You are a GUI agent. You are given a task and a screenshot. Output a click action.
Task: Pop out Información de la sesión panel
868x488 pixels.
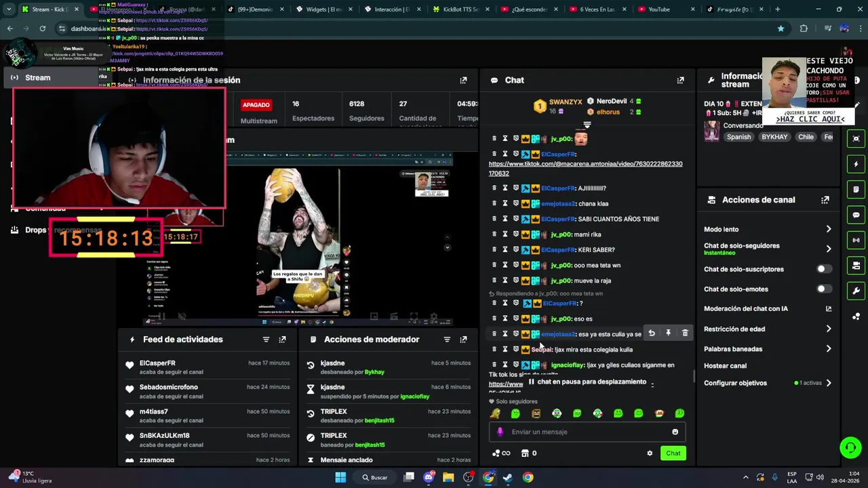point(463,80)
